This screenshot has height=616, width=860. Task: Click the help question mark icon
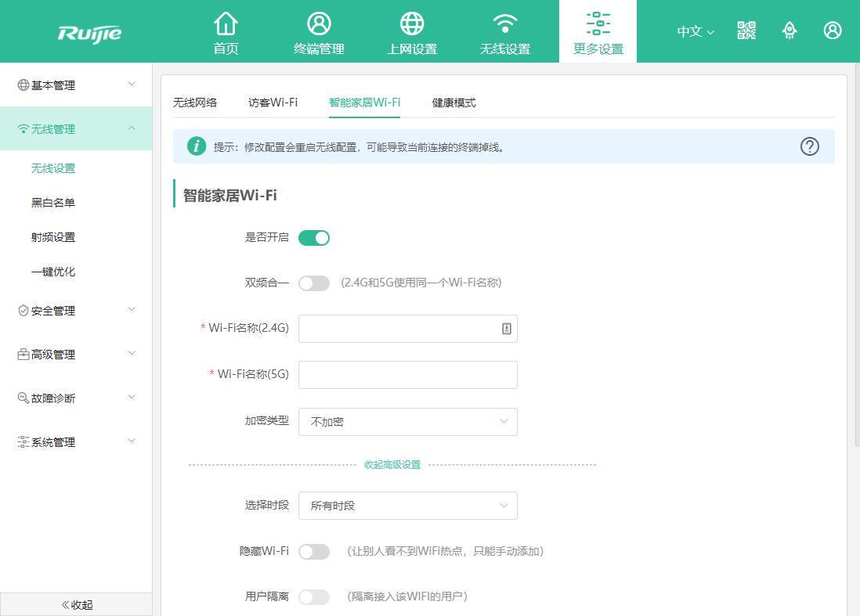[x=809, y=146]
